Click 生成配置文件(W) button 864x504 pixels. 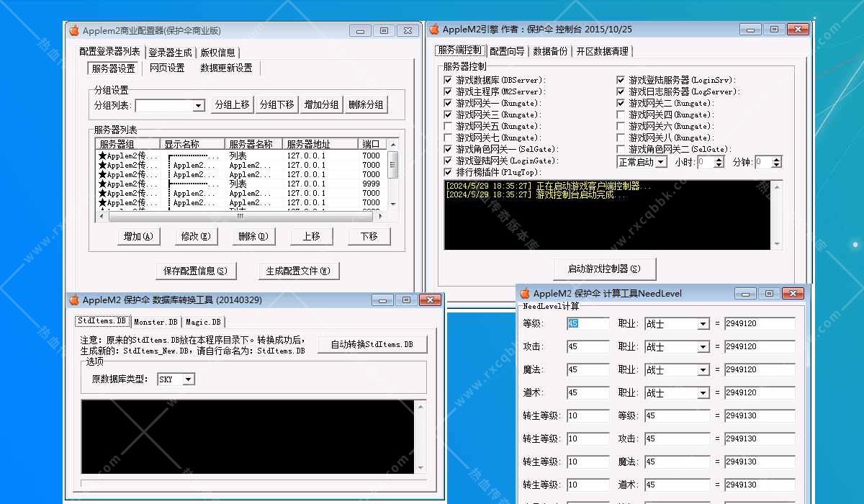298,271
